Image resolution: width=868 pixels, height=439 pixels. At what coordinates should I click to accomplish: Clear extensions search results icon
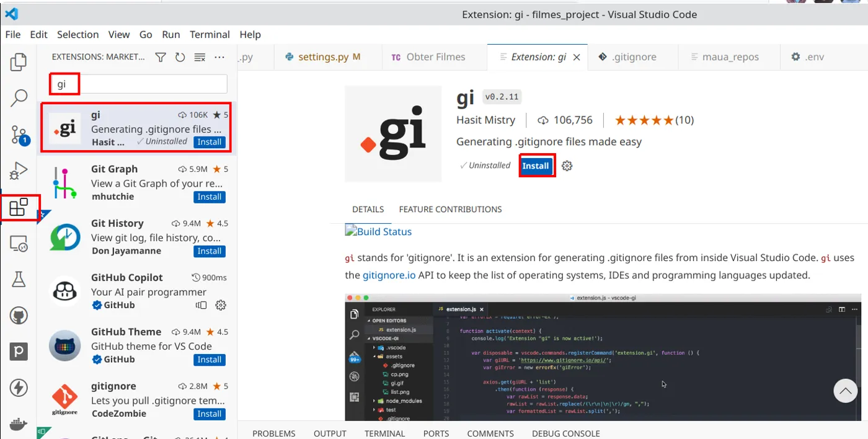coord(200,57)
